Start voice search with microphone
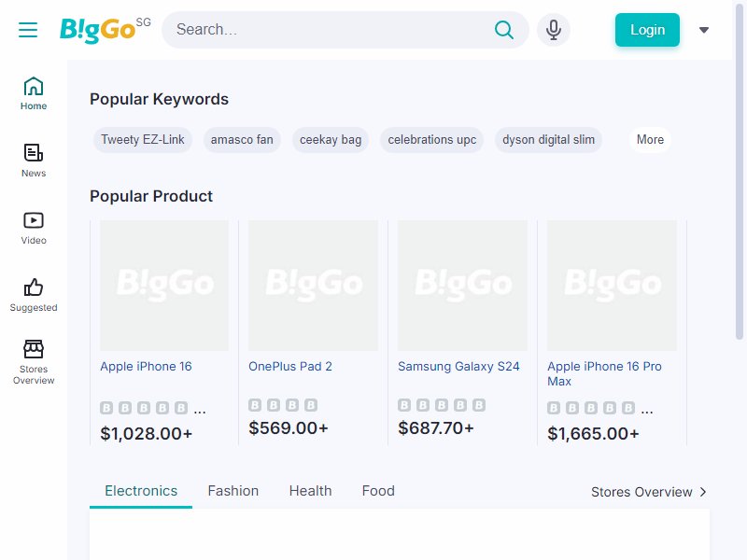Viewport: 747px width, 560px height. click(x=553, y=30)
